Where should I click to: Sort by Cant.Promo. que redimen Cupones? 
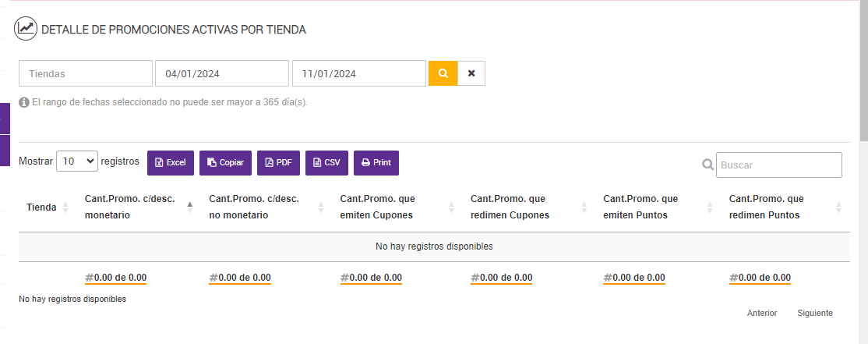click(x=529, y=207)
